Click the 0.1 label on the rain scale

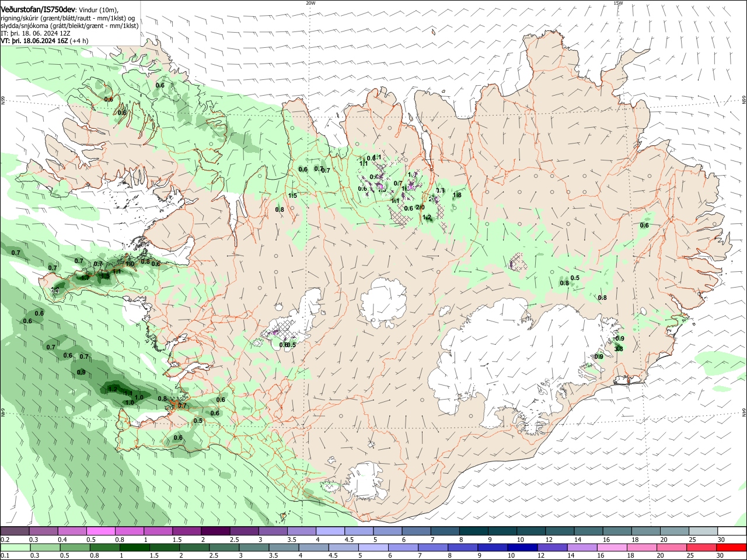pyautogui.click(x=5, y=555)
